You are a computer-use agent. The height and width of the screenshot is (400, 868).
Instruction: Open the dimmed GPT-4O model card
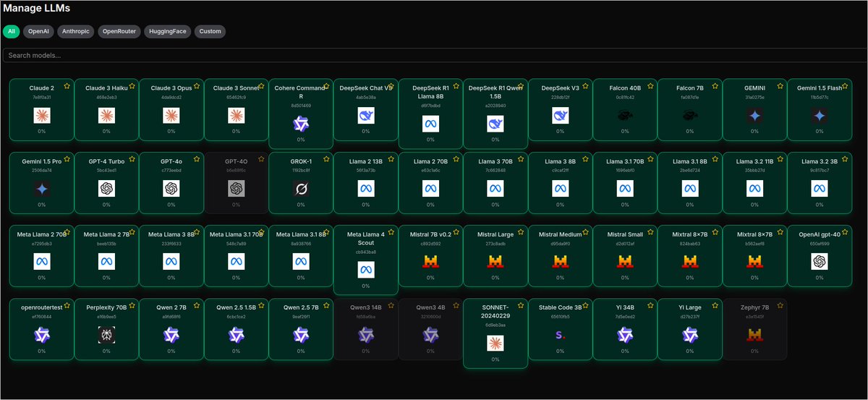tap(236, 182)
